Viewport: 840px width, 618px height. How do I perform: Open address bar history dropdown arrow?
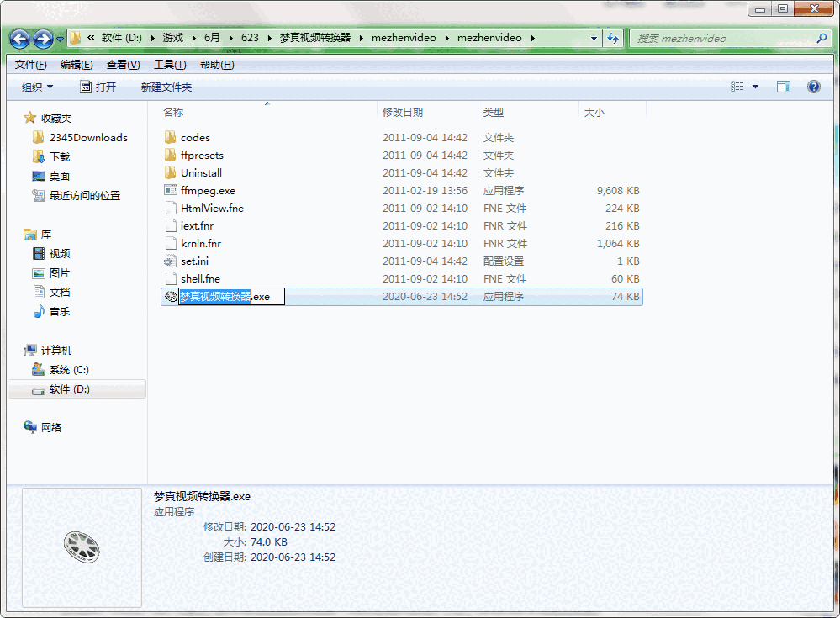[594, 39]
